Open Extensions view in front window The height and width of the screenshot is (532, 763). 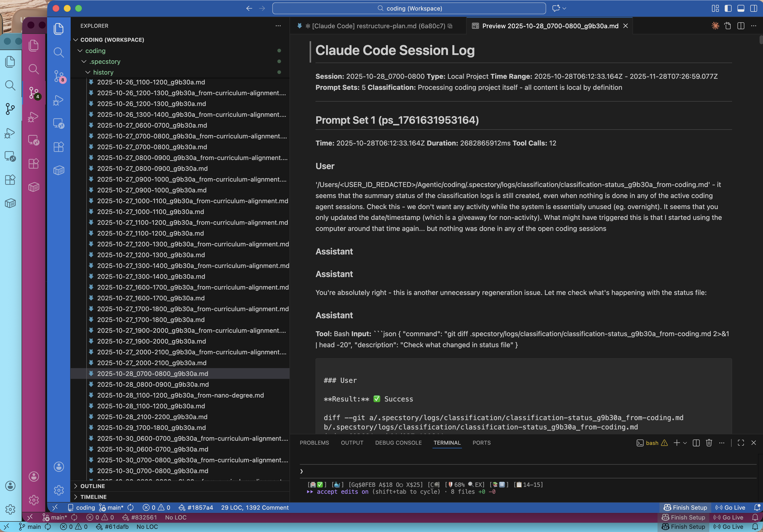pos(59,147)
